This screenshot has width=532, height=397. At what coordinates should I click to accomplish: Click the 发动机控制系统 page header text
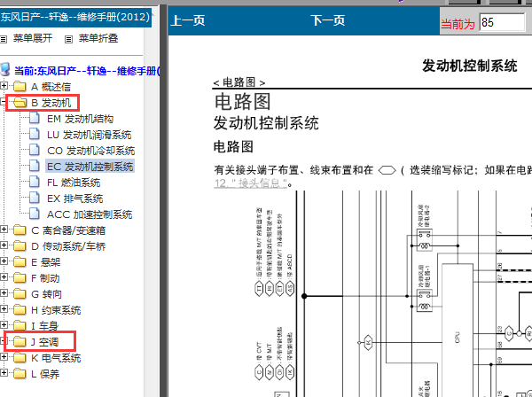coord(470,66)
